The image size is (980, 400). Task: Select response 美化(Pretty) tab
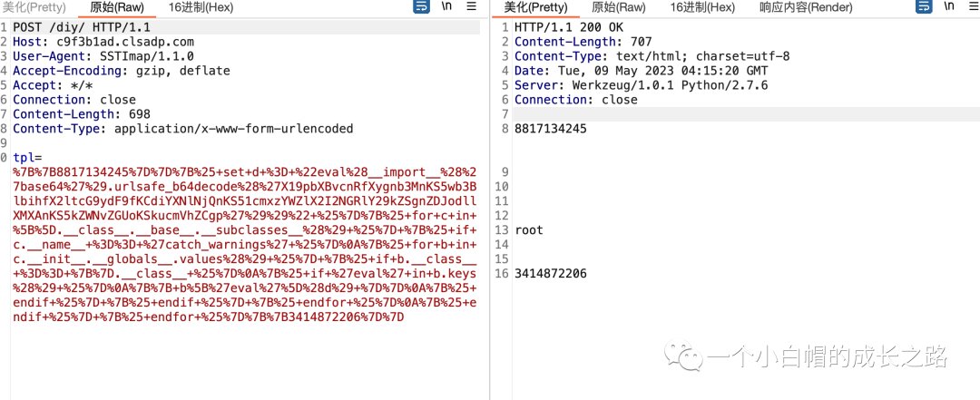click(535, 7)
